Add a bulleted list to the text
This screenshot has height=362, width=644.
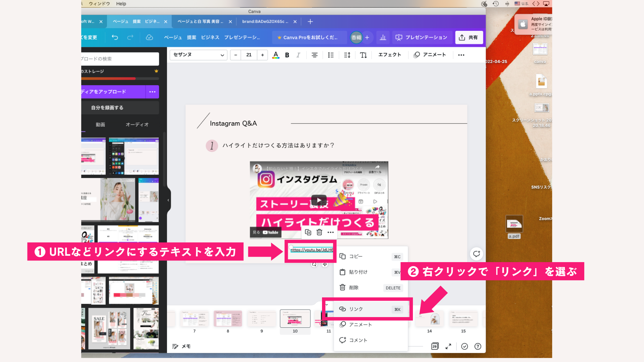(331, 55)
